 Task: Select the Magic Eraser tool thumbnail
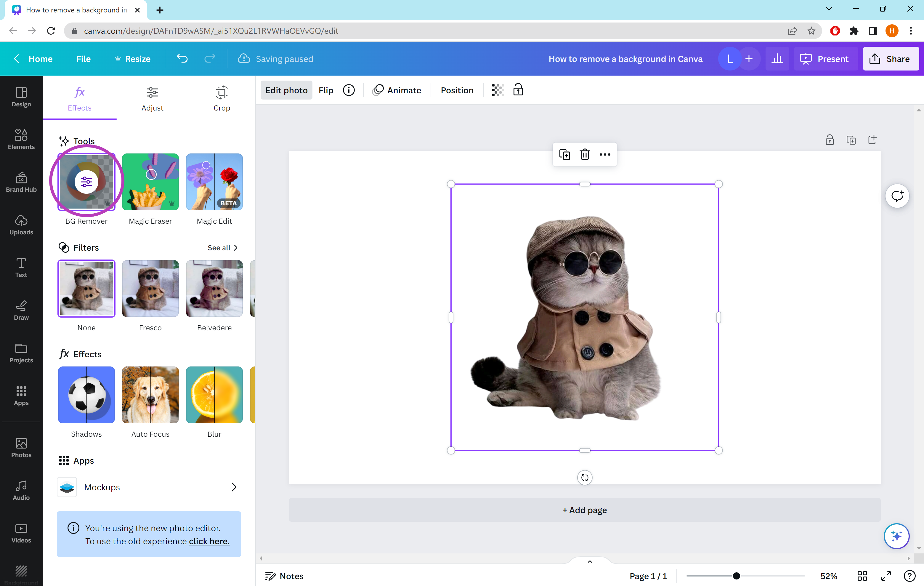(x=150, y=182)
